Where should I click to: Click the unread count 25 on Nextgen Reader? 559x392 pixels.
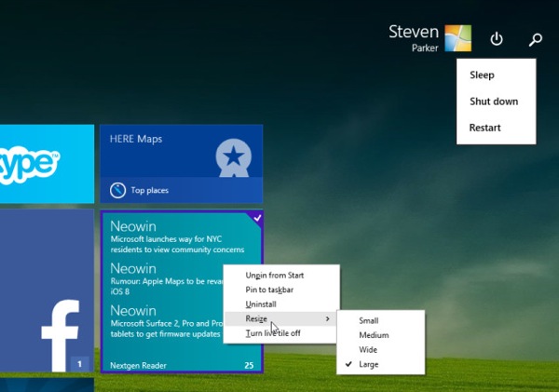tap(249, 365)
